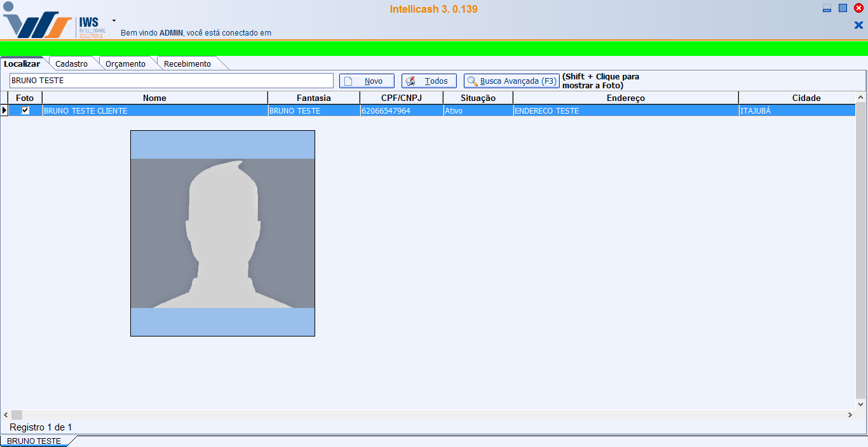Close the inner panel with blue X
Screen dimensions: 868x447
tap(858, 25)
